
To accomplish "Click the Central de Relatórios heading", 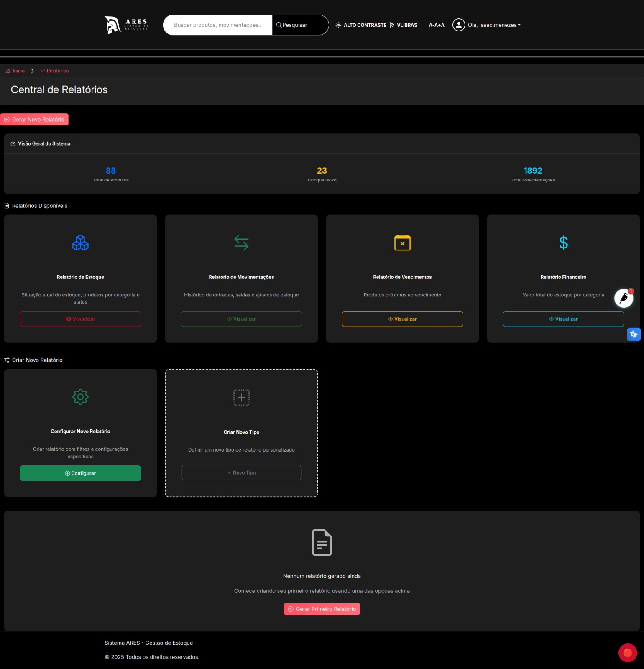I will [x=59, y=90].
